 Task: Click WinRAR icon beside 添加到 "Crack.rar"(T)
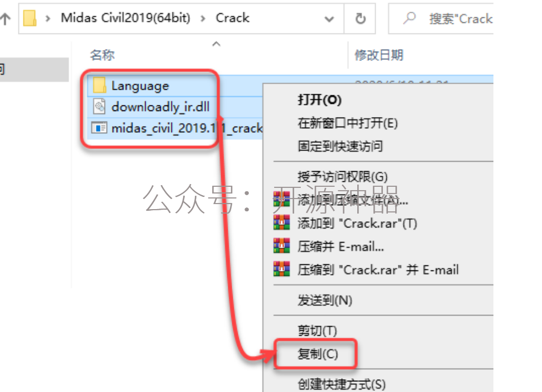[x=282, y=222]
